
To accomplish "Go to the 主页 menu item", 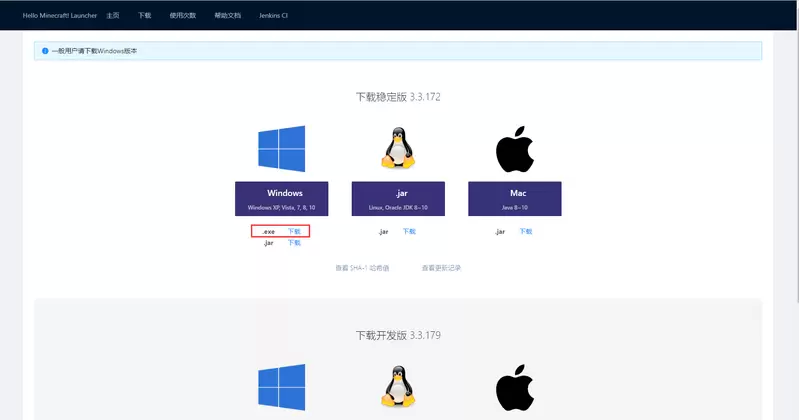I will coord(113,15).
